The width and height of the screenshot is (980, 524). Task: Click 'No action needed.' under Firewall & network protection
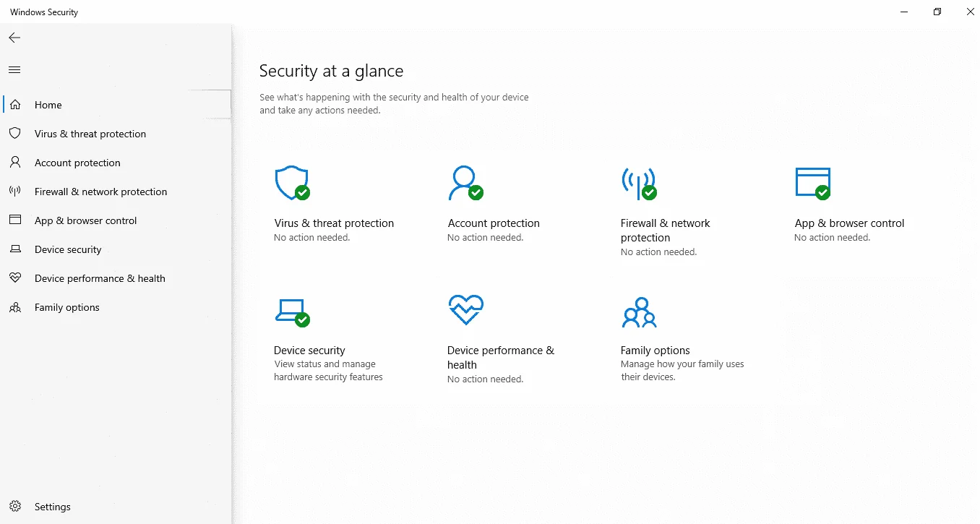pos(658,252)
